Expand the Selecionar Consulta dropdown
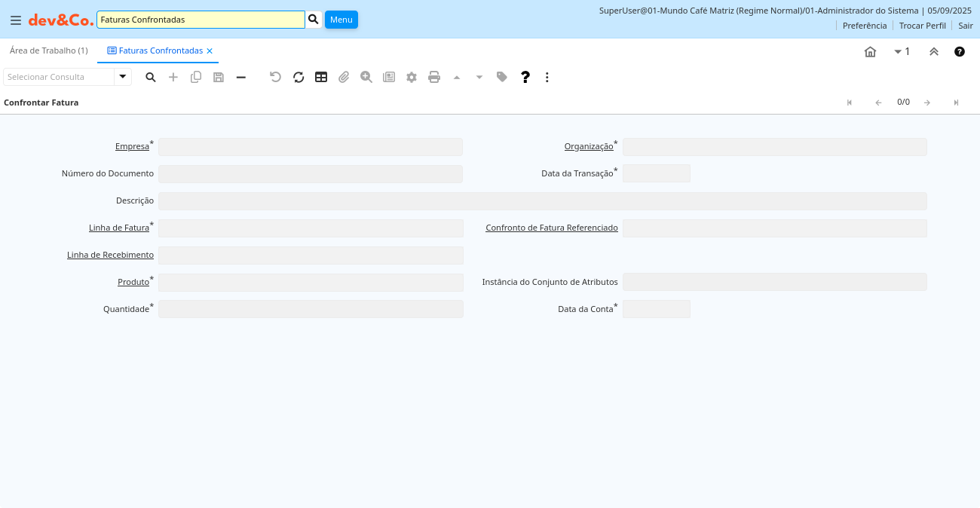The image size is (980, 508). (x=123, y=77)
